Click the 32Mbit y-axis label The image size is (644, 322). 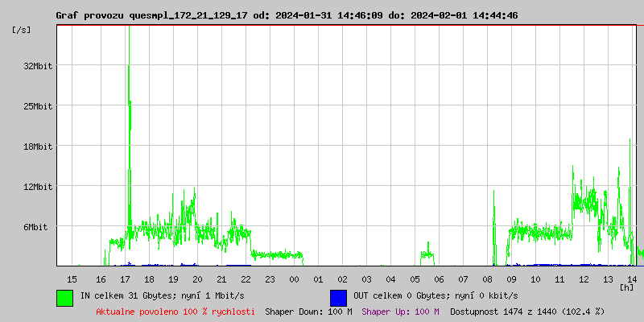[37, 66]
